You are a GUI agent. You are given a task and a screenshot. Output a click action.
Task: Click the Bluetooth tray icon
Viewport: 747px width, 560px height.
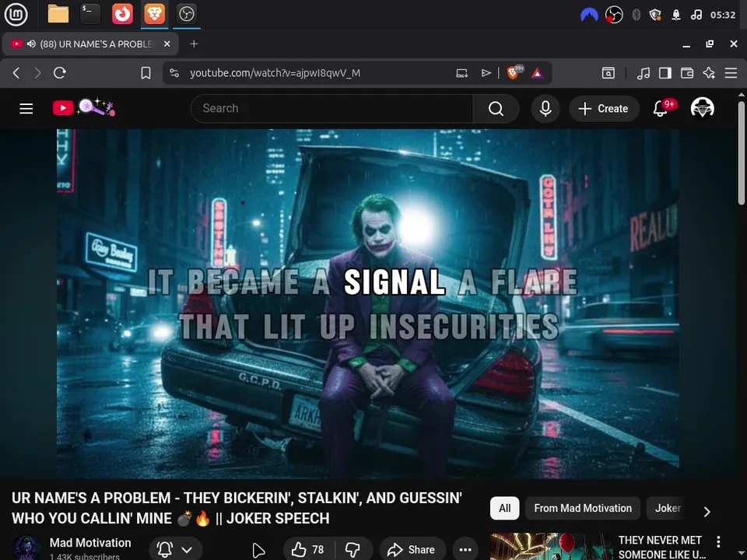click(x=636, y=15)
